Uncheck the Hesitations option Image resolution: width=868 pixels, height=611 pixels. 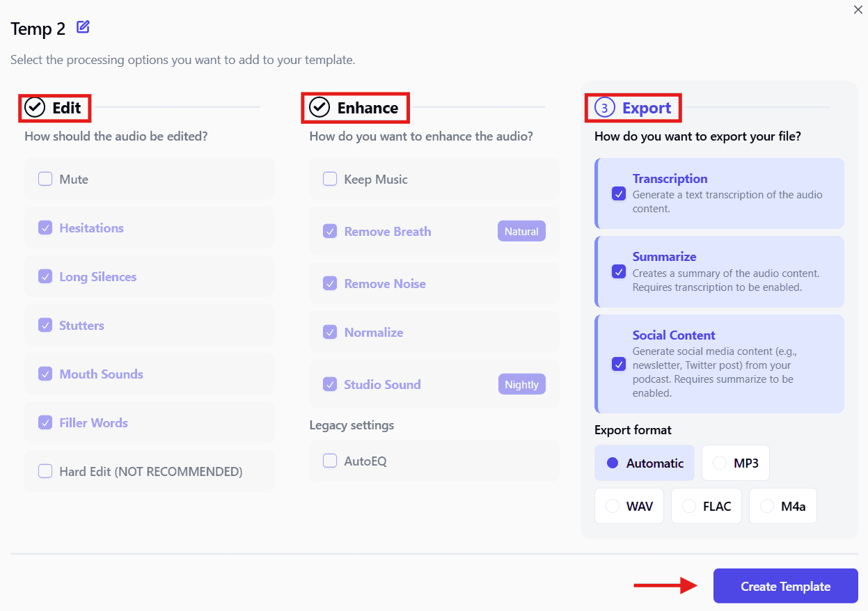tap(45, 228)
